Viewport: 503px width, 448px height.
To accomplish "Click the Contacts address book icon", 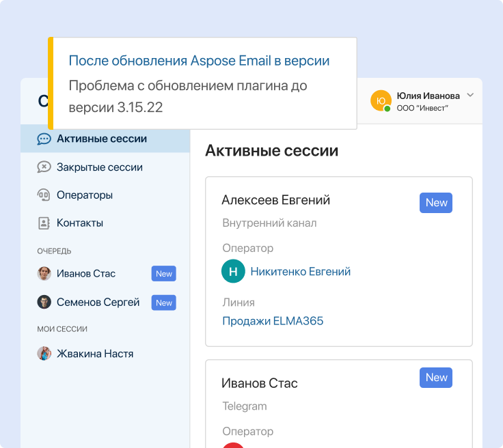I will pyautogui.click(x=44, y=223).
